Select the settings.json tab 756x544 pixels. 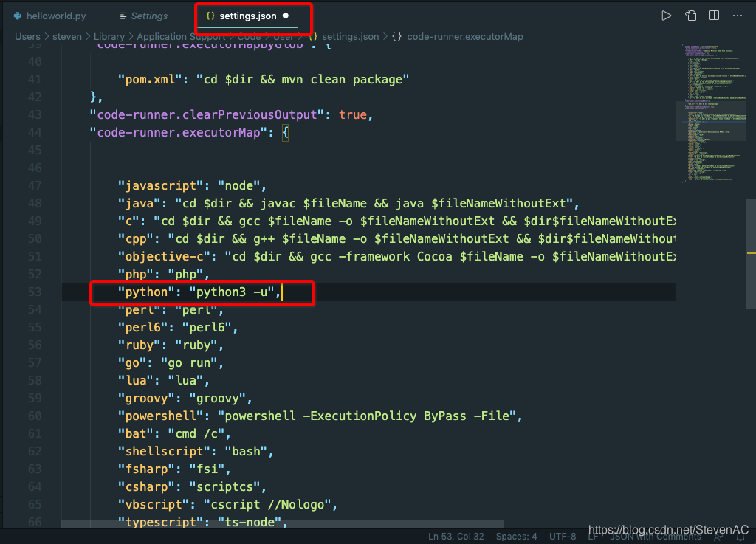[248, 16]
